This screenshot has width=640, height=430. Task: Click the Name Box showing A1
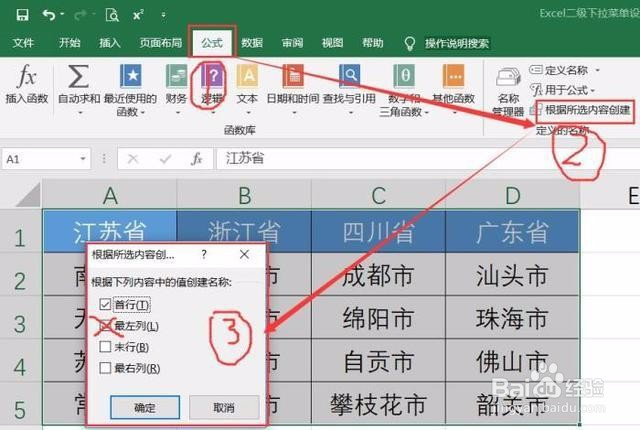[x=39, y=159]
